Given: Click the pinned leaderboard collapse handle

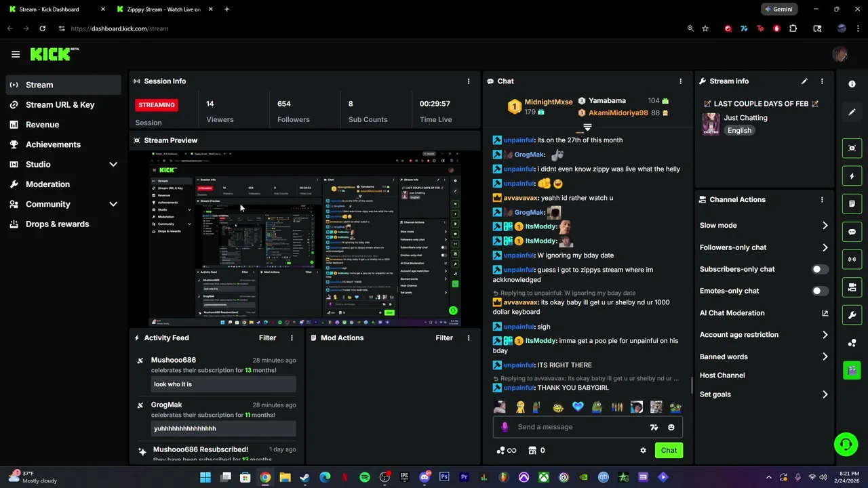Looking at the screenshot, I should 587,127.
